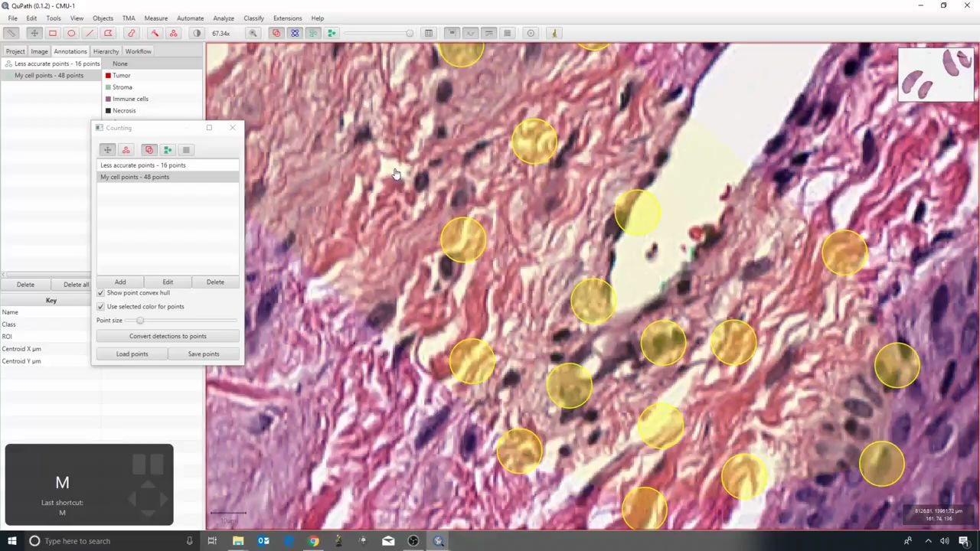Click Save points button
The image size is (980, 551).
pyautogui.click(x=204, y=354)
